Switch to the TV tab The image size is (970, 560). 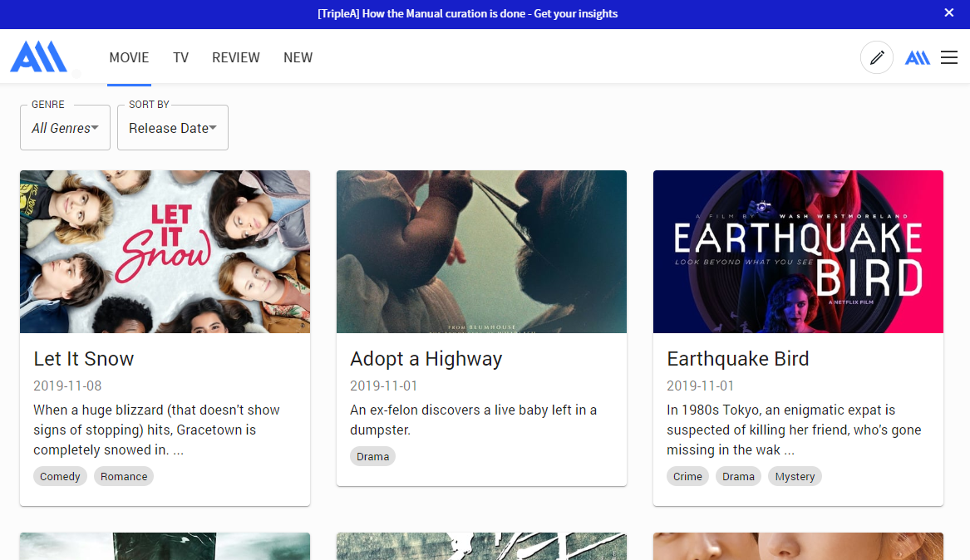coord(180,57)
